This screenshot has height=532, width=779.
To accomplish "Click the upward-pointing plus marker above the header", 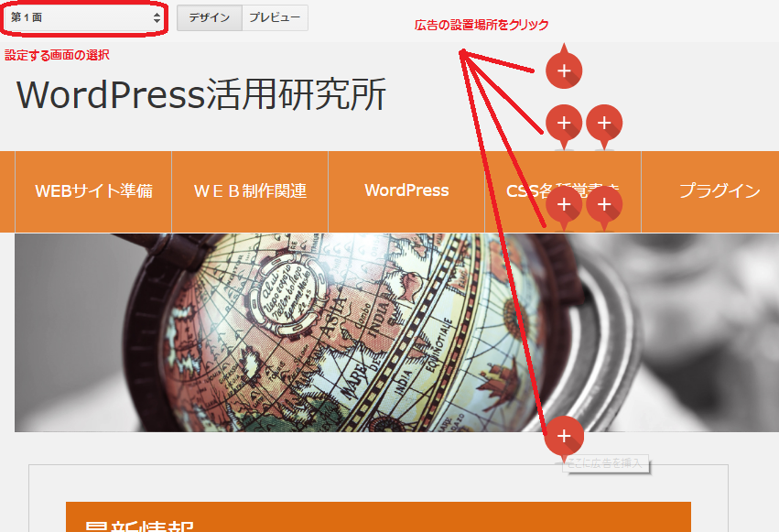I will point(564,69).
